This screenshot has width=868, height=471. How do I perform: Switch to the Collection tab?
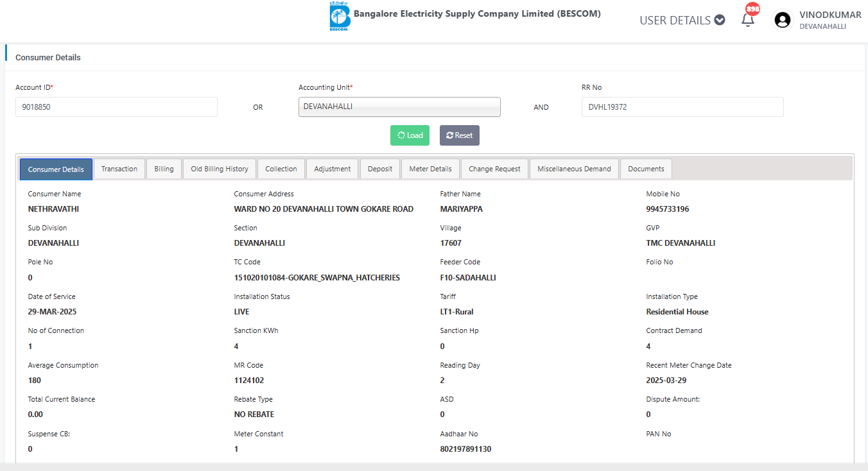coord(281,169)
